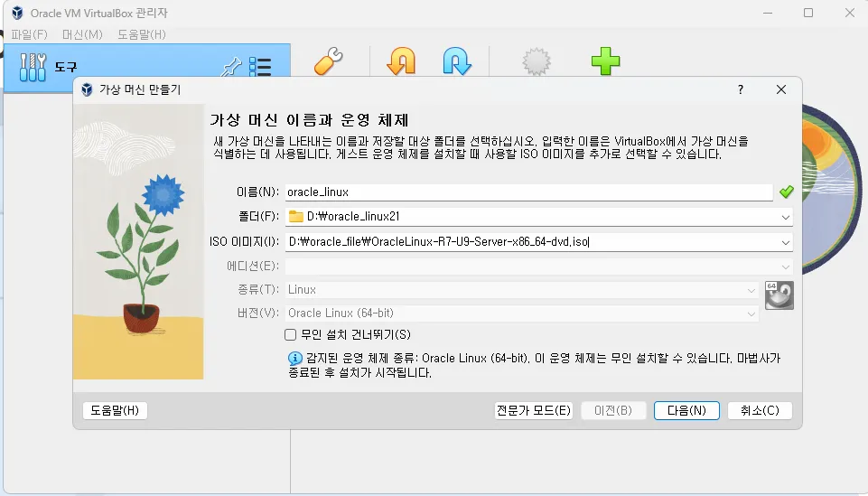Screen dimensions: 868x496
Task: Click the VirtualBox cube icon in dialog title
Action: click(x=87, y=89)
